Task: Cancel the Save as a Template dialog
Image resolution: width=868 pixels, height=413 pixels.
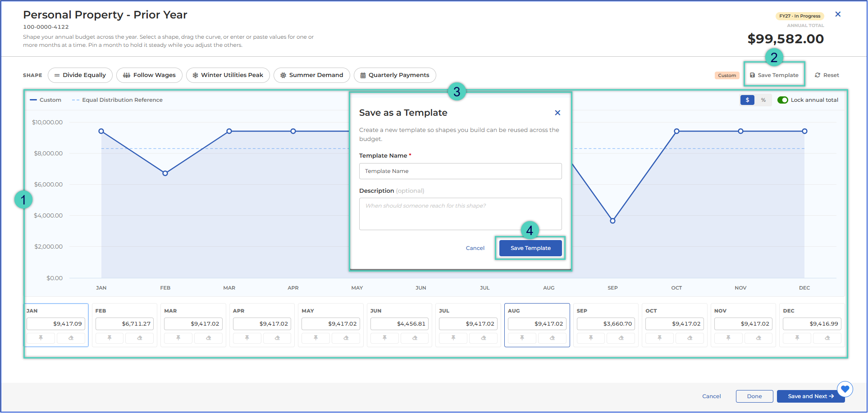Action: 475,248
